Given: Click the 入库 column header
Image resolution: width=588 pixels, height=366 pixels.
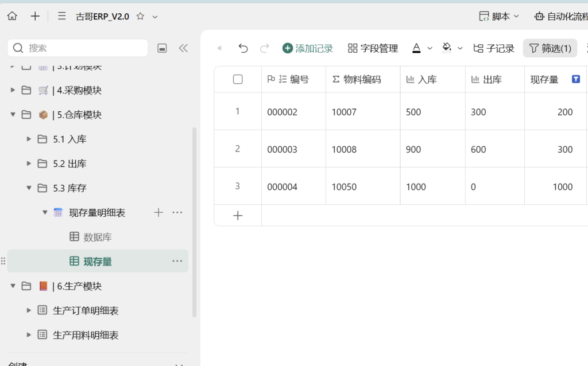Looking at the screenshot, I should (433, 79).
